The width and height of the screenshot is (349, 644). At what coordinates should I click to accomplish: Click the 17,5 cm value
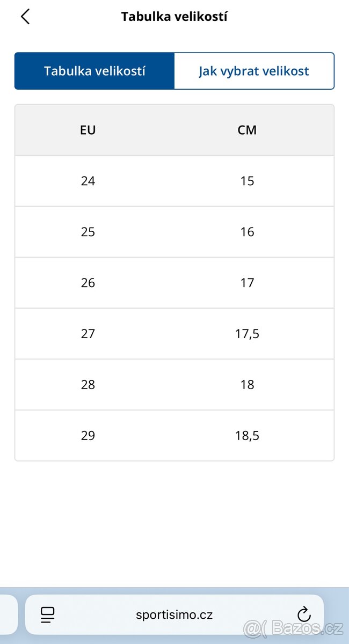click(247, 334)
